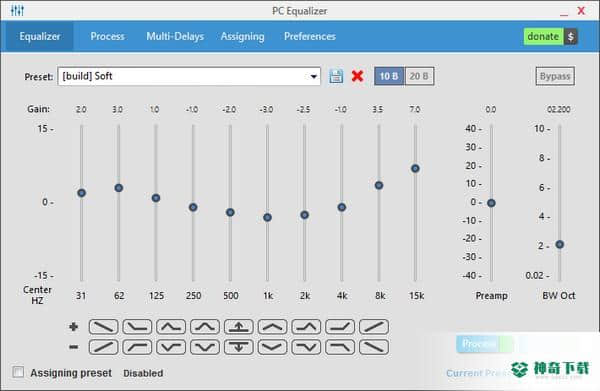Apply the plus-row high-shelf boost curve
The height and width of the screenshot is (391, 600).
tap(340, 327)
